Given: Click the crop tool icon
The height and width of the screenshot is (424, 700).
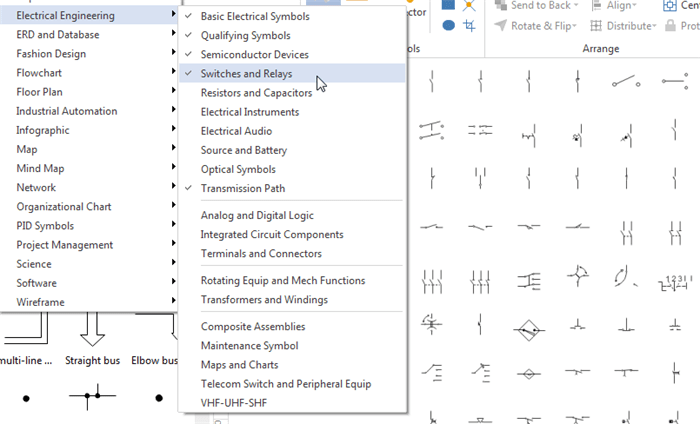Looking at the screenshot, I should [469, 25].
